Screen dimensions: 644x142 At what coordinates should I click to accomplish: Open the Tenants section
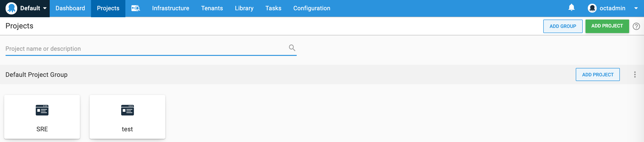212,8
